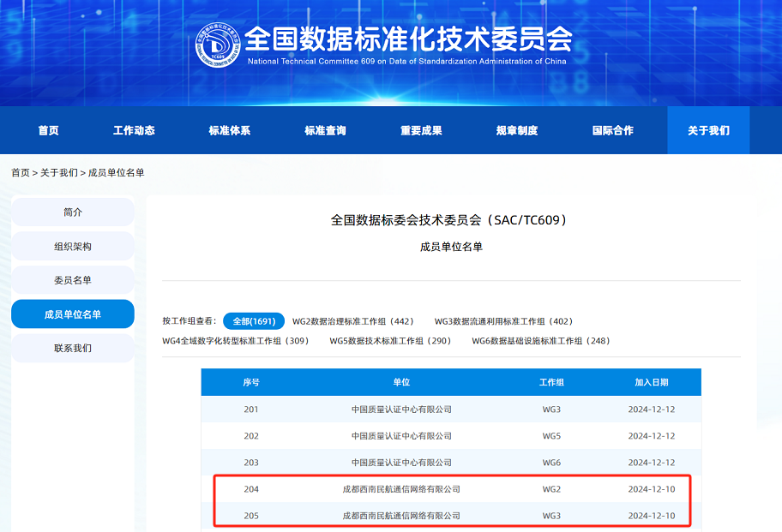Filter by WG4全域数字化转型标准工作组
The width and height of the screenshot is (782, 532).
[x=235, y=341]
